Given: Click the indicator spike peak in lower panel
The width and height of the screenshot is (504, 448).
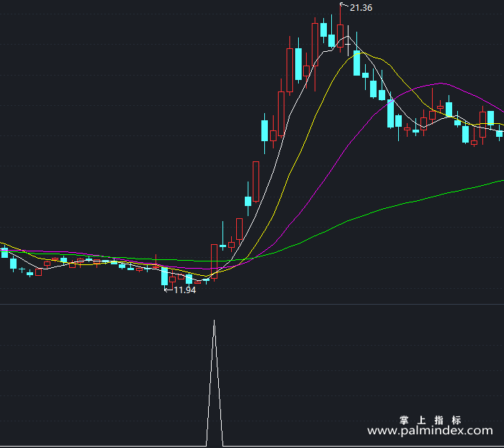Looking at the screenshot, I should (215, 321).
